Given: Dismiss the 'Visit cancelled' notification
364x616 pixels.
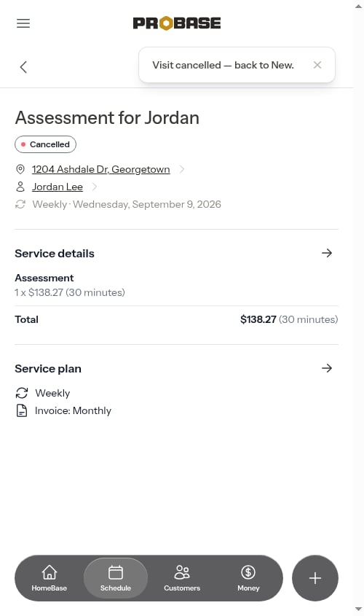Looking at the screenshot, I should [x=317, y=65].
